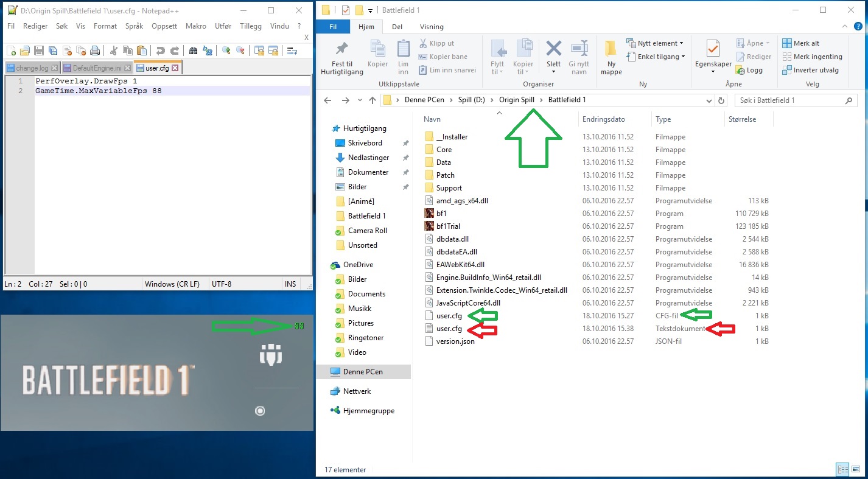Open the Replace tool icon in Notepad++
Image resolution: width=868 pixels, height=479 pixels.
pyautogui.click(x=208, y=51)
